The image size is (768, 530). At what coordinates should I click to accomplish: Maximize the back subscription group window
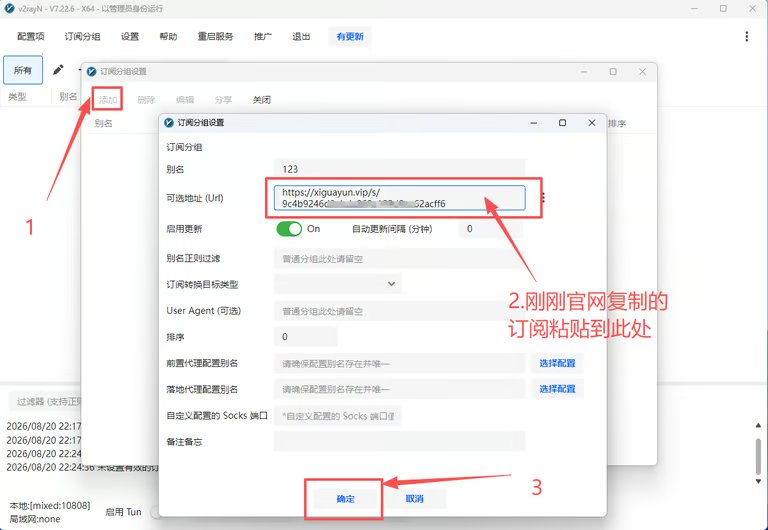click(x=613, y=72)
